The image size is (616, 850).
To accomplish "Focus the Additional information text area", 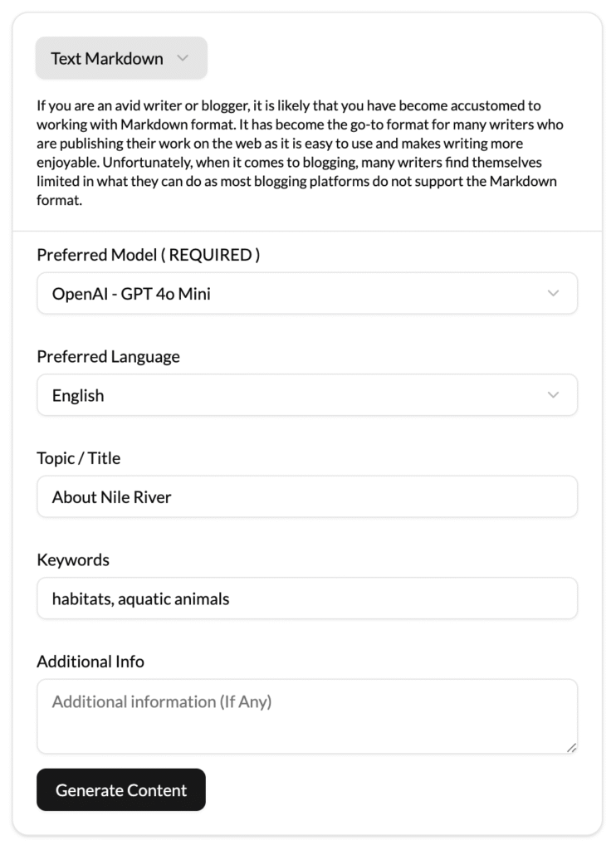I will [307, 716].
